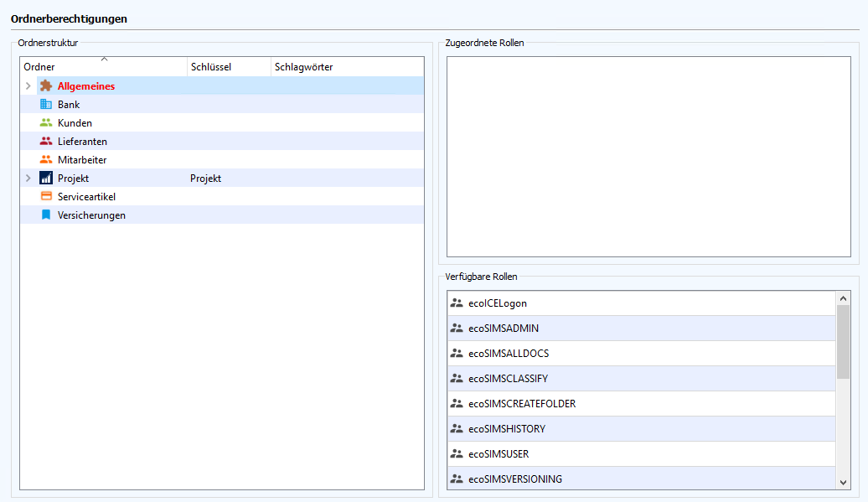Select the Serviceartikel folder

[86, 196]
